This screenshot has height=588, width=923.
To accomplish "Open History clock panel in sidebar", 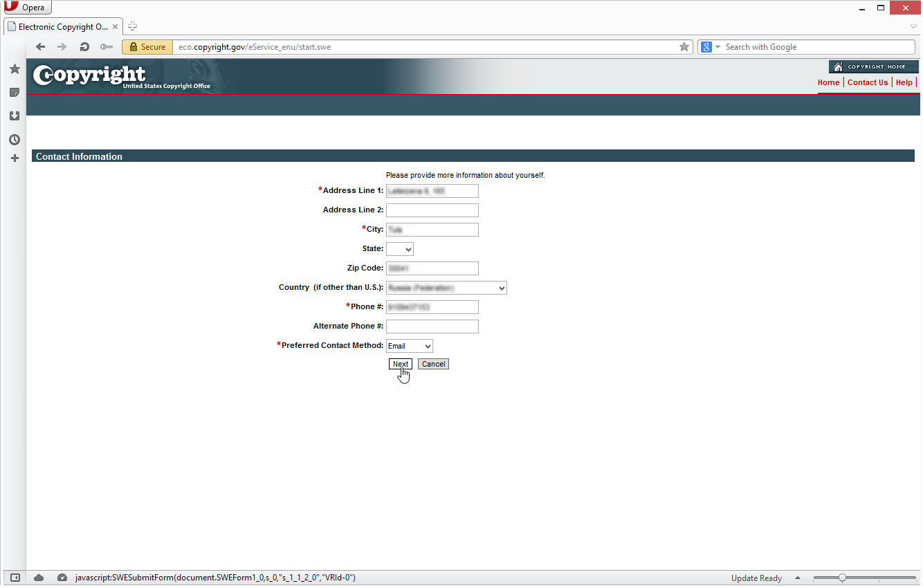I will pyautogui.click(x=15, y=140).
